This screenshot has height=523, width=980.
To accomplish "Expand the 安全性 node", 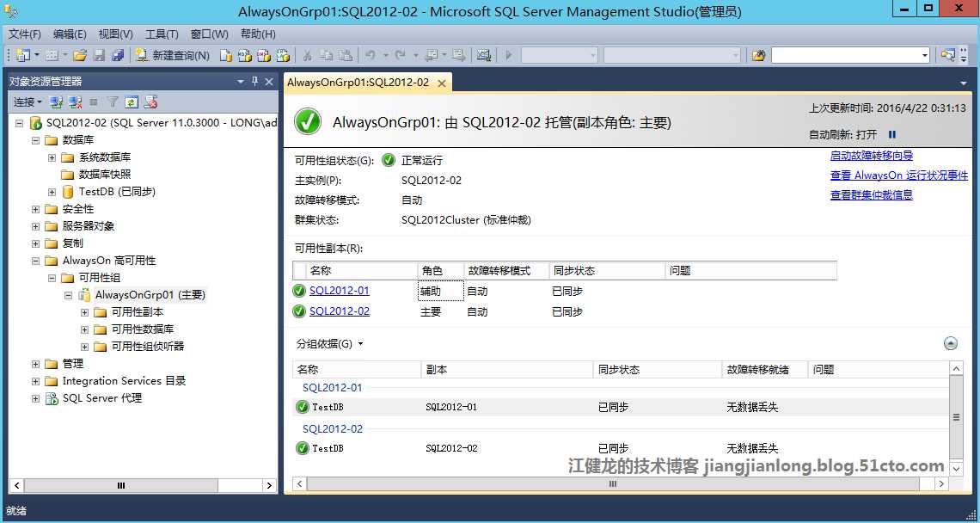I will pyautogui.click(x=35, y=209).
